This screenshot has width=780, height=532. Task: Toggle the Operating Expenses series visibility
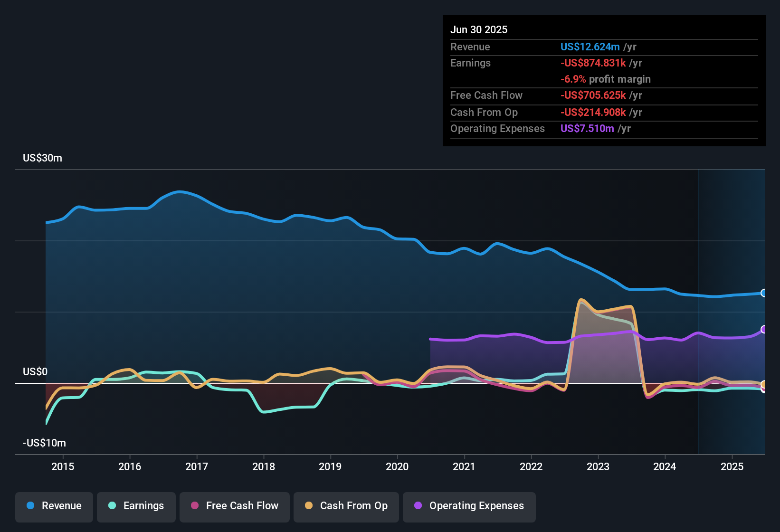pyautogui.click(x=469, y=506)
